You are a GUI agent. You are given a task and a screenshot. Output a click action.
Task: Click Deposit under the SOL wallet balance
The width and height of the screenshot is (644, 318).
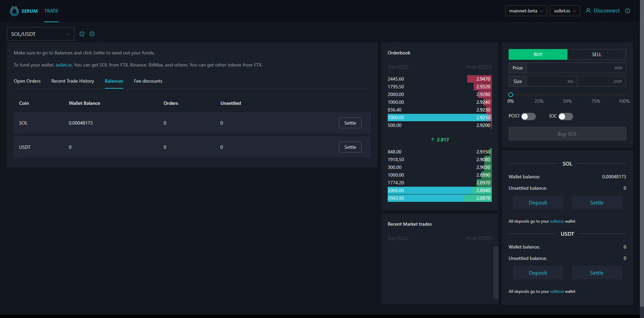point(538,203)
